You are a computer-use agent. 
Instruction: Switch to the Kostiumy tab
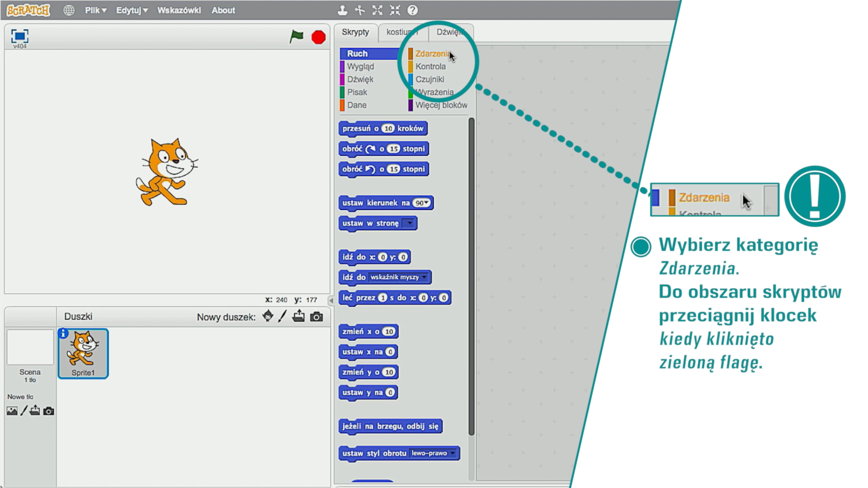402,32
